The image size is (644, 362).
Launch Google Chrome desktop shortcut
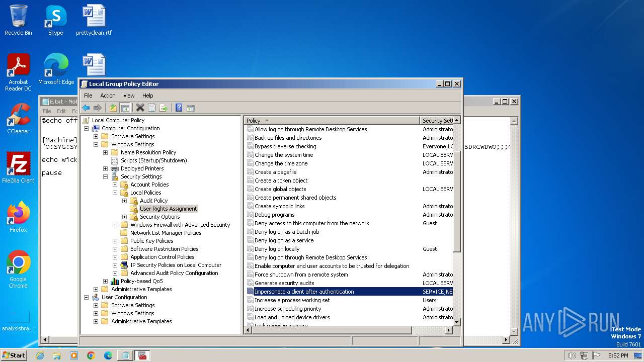tap(18, 269)
